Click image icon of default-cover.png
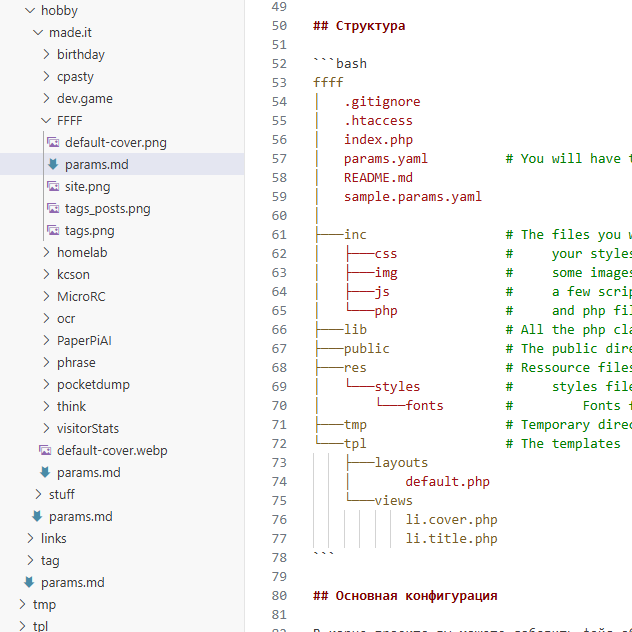 [53, 142]
